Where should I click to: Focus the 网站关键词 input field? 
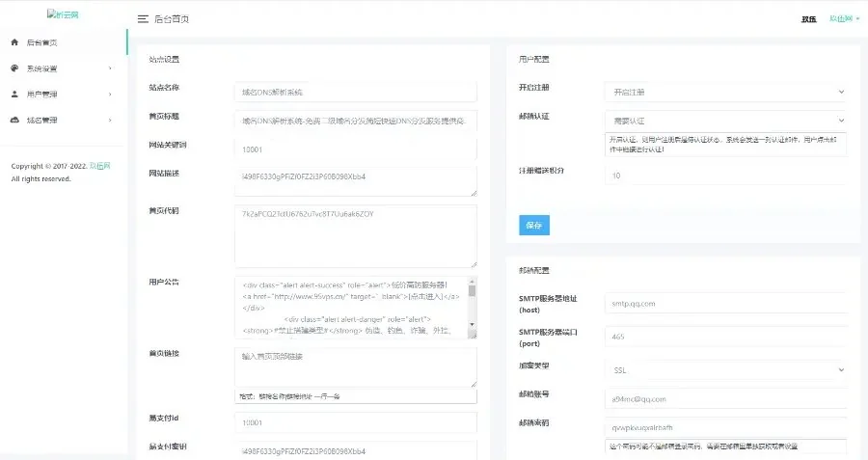pos(355,149)
